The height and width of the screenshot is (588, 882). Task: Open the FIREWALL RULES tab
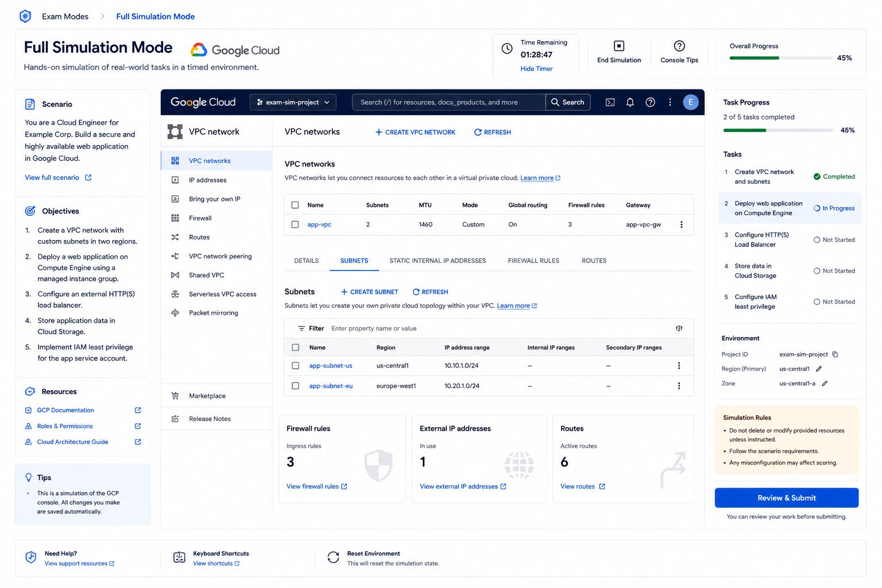click(533, 261)
